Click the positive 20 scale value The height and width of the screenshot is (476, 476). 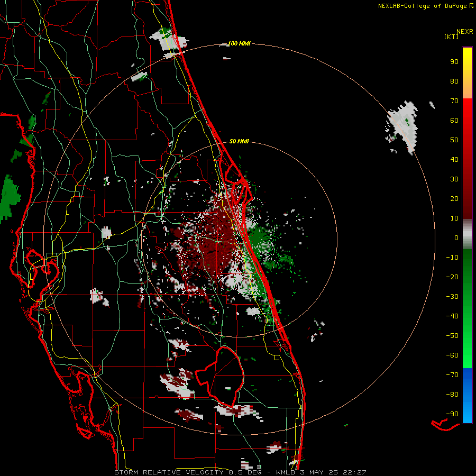pyautogui.click(x=454, y=198)
